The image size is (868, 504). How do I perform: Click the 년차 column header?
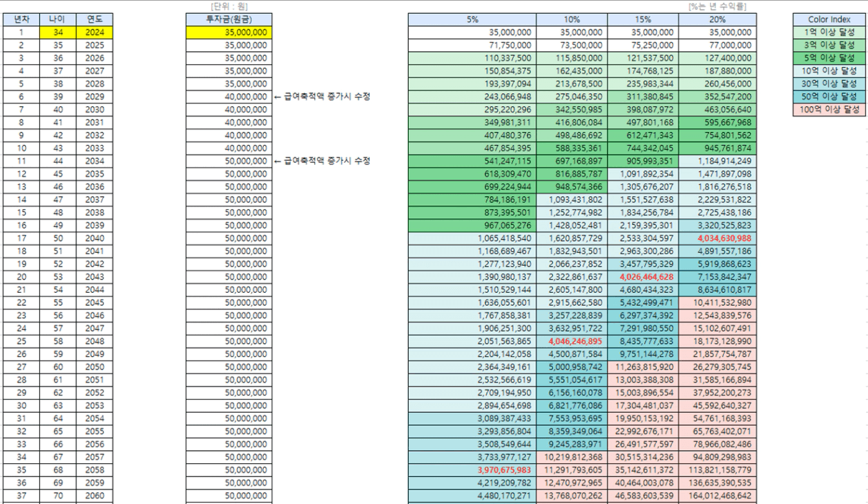click(21, 19)
